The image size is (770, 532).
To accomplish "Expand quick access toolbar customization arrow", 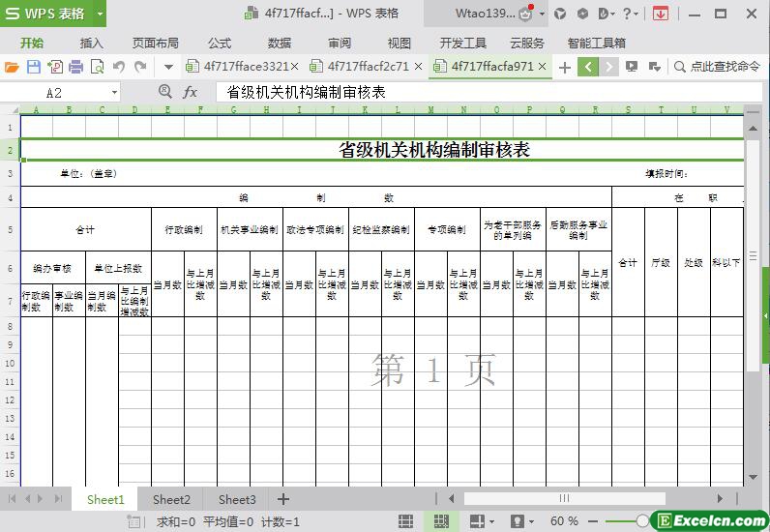I will pos(168,67).
